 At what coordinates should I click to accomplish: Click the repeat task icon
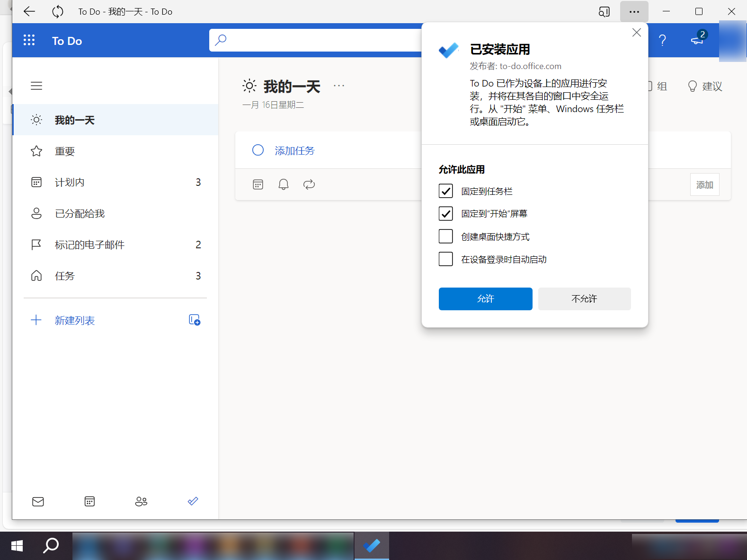coord(309,184)
